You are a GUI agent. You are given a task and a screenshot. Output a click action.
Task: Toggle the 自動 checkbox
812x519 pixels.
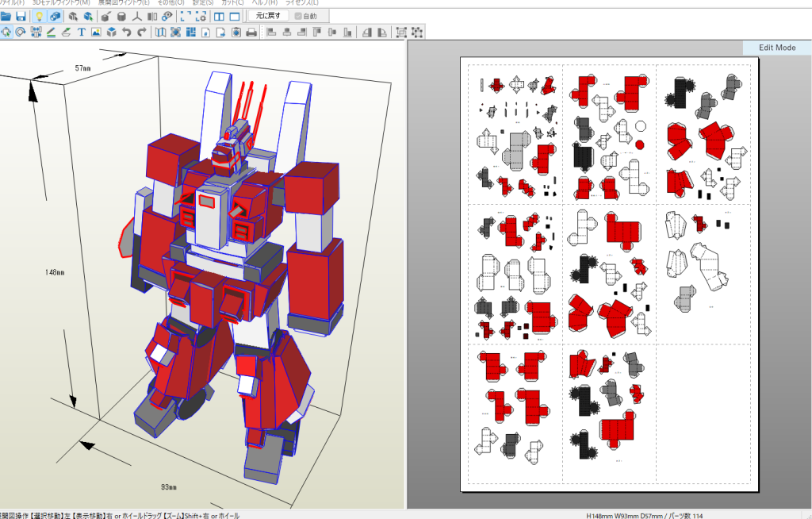point(305,16)
